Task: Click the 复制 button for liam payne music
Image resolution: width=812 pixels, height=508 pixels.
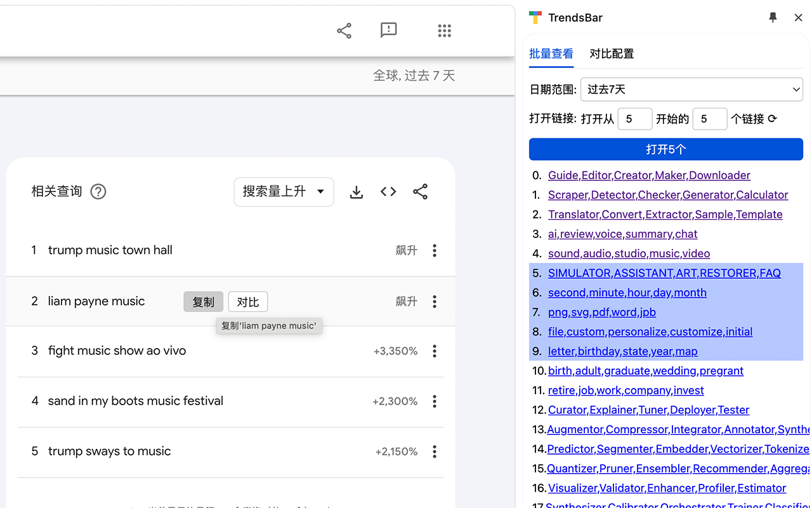Action: pos(204,302)
